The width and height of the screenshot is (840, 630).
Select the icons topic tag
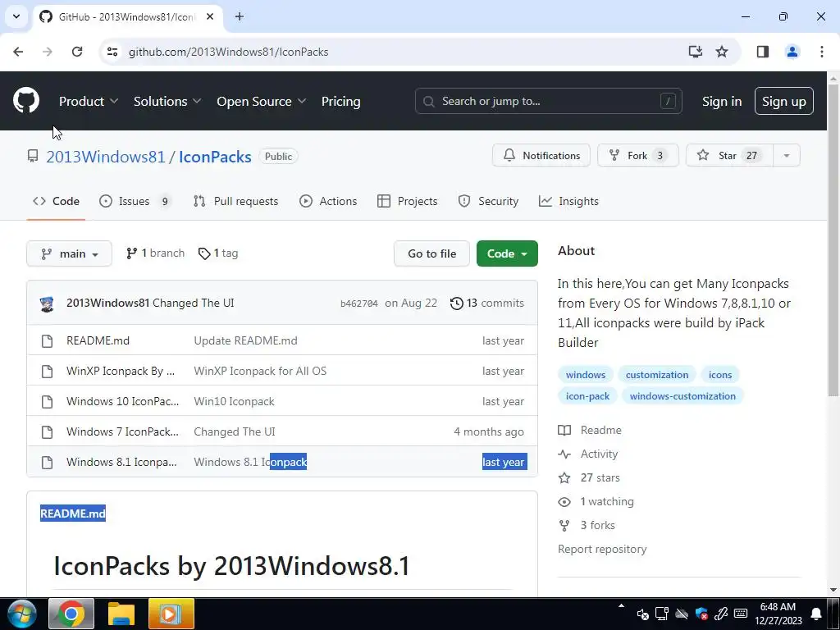(x=720, y=374)
